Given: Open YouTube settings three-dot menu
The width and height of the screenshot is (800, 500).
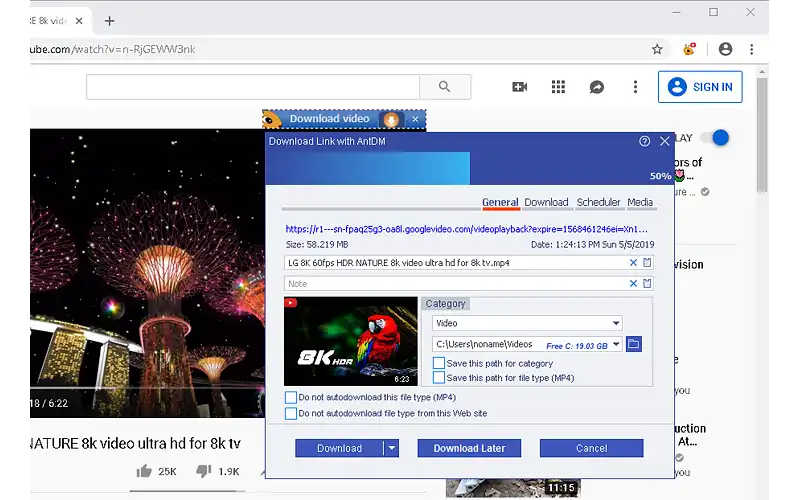Looking at the screenshot, I should (x=635, y=87).
